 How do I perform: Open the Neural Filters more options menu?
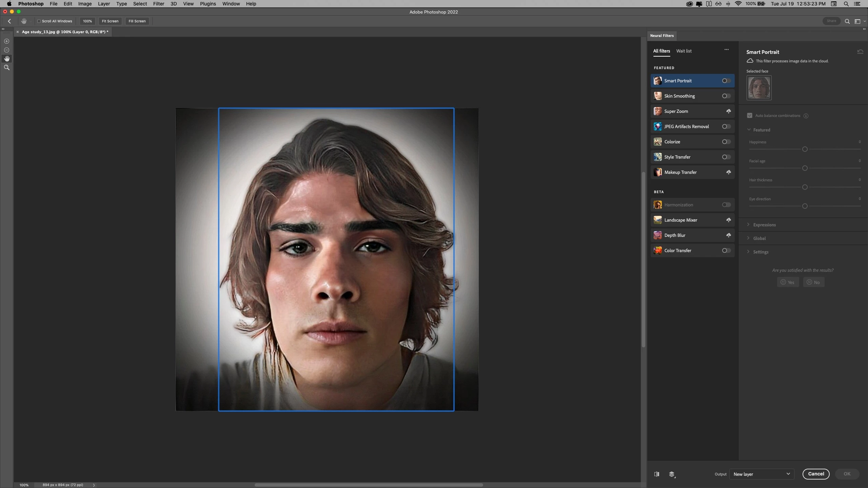point(727,50)
